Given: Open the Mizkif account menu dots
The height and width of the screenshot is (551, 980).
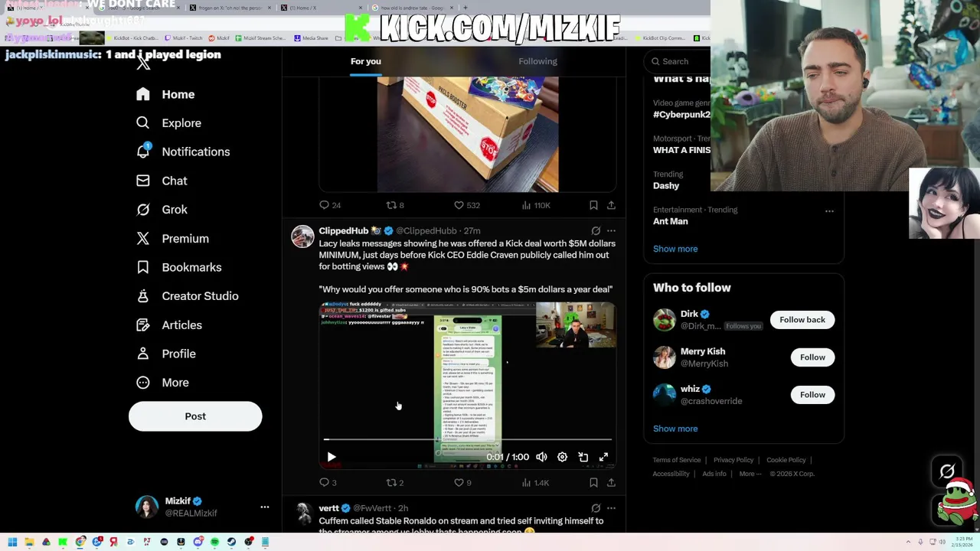Looking at the screenshot, I should (265, 507).
